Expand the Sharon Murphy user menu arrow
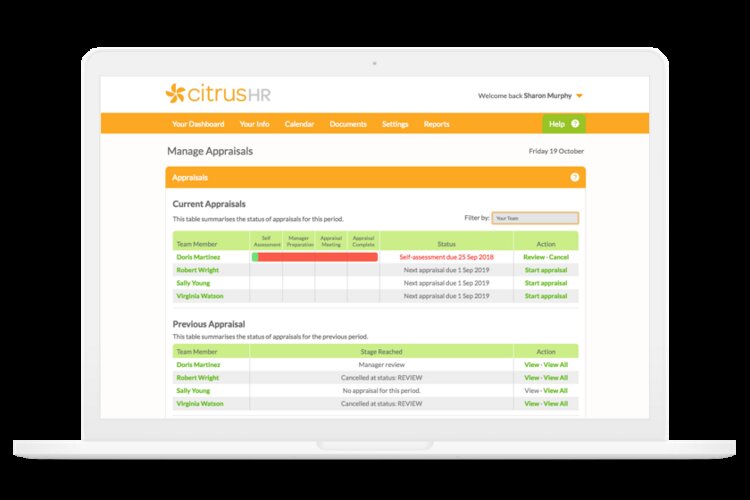 pos(579,96)
